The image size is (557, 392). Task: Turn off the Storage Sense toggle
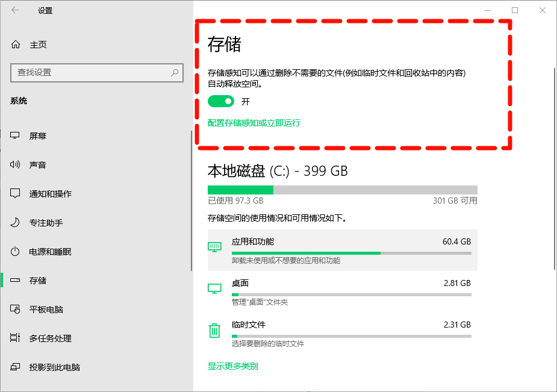coord(221,102)
